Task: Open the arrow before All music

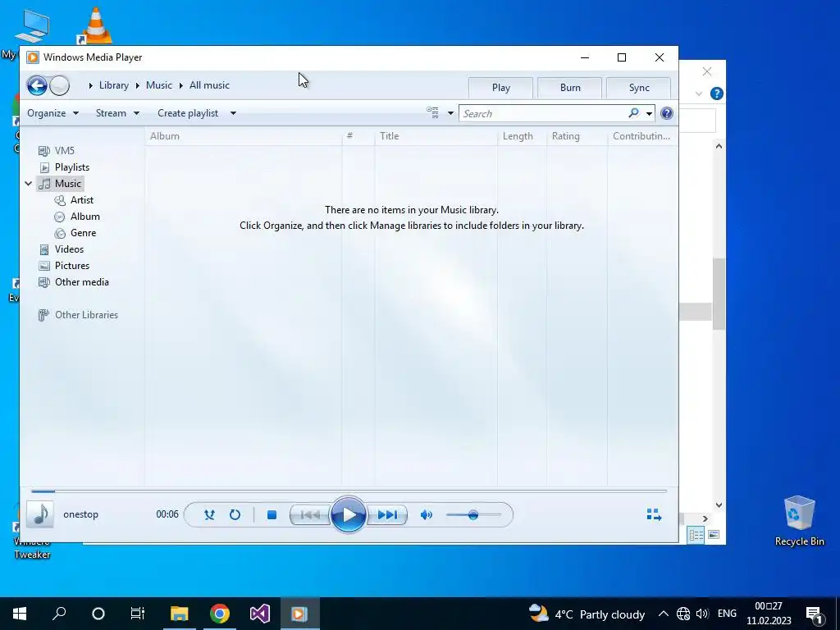Action: click(x=181, y=85)
